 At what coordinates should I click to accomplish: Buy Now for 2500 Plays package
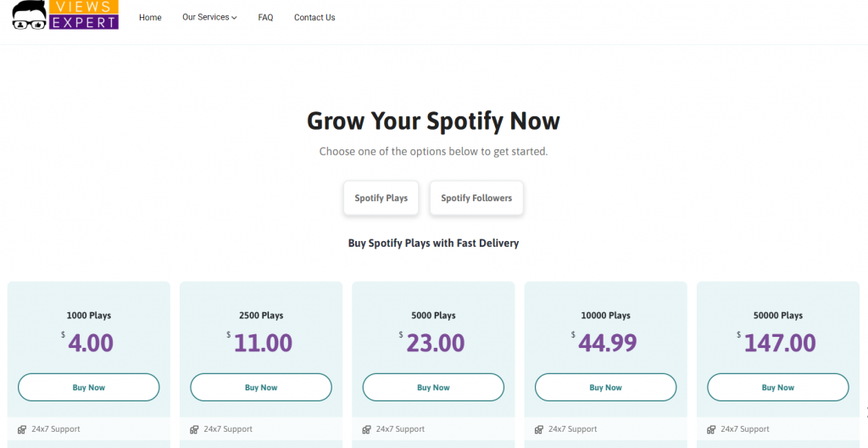click(261, 387)
